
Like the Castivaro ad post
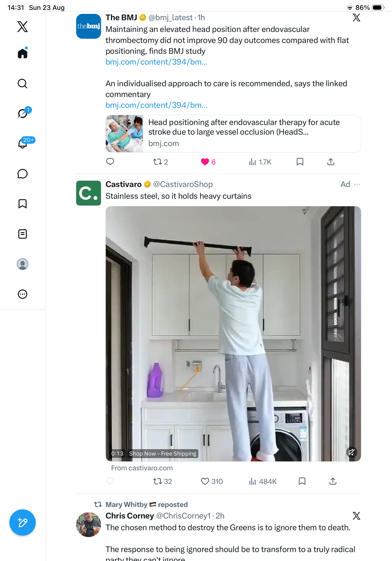pos(205,481)
